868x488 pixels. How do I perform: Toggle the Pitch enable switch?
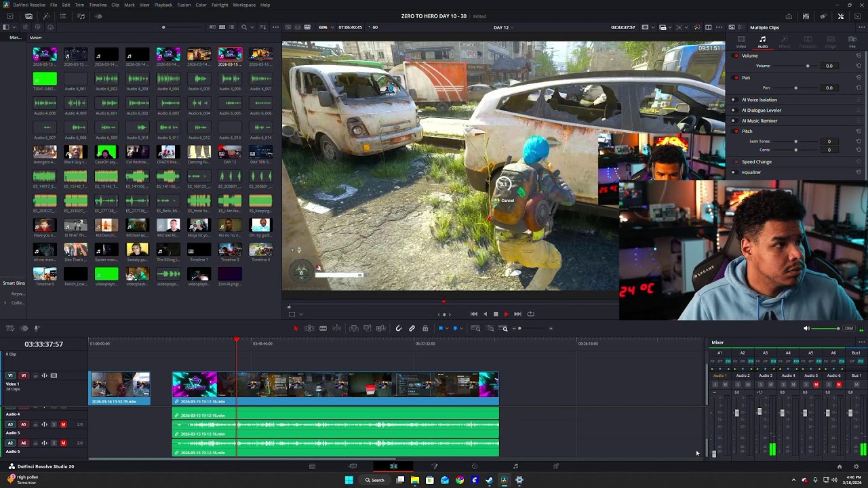(736, 131)
